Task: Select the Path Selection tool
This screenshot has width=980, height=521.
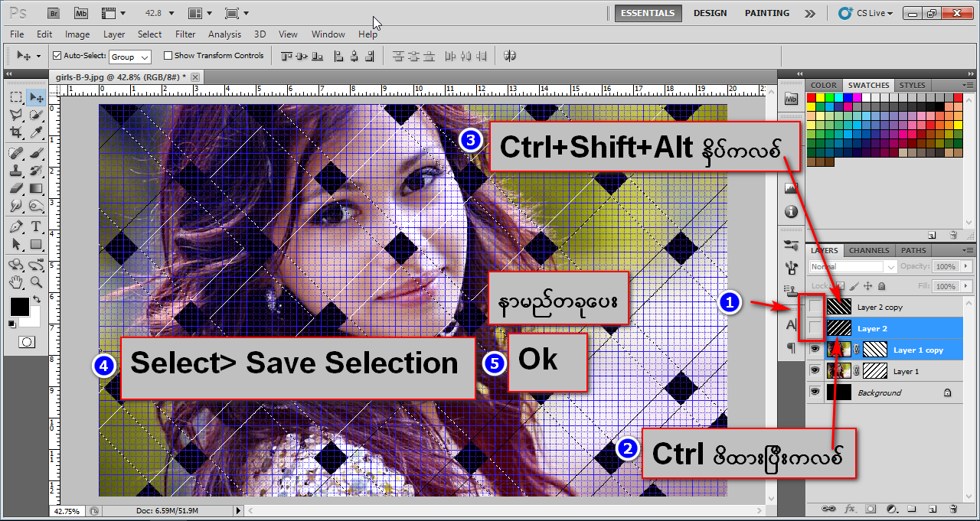Action: (x=16, y=244)
